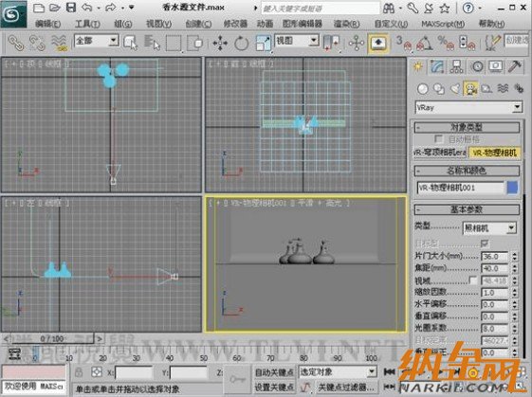This screenshot has height=397, width=532.
Task: Switch to the Display command panel tab
Action: point(496,66)
